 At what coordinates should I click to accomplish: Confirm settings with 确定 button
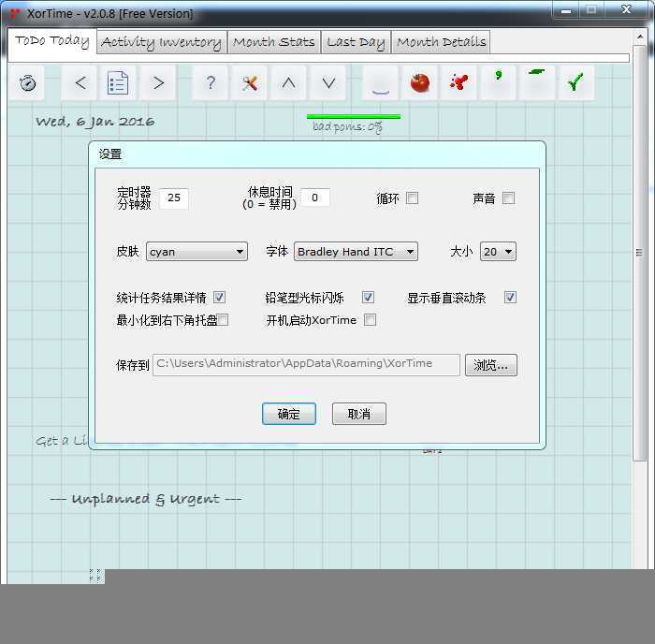[x=288, y=414]
